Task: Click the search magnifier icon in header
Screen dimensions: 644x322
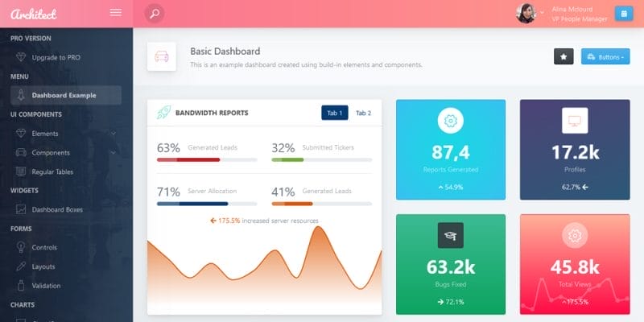Action: point(155,14)
